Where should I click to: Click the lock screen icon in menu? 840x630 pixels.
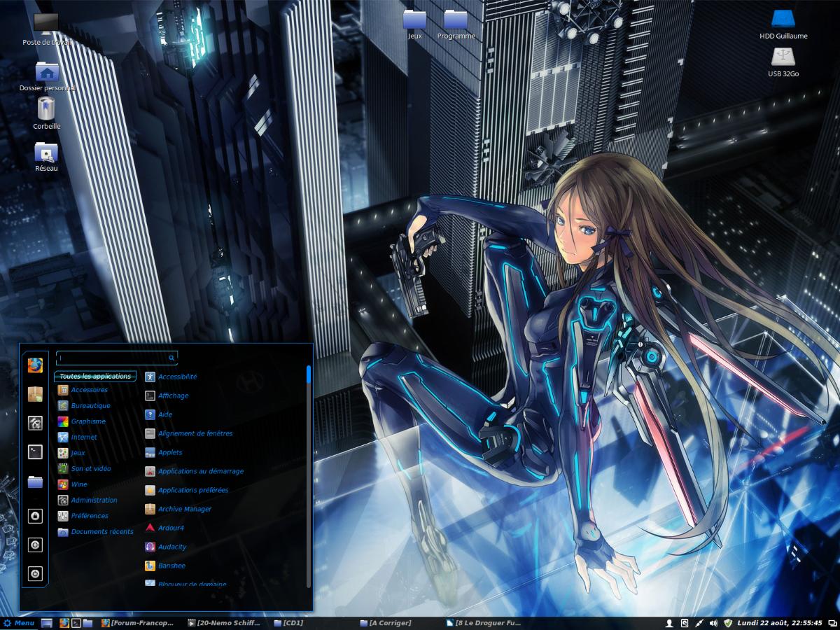pyautogui.click(x=35, y=516)
